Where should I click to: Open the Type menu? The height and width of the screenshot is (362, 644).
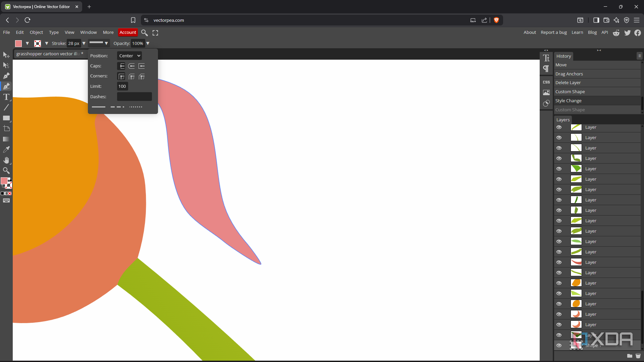point(54,33)
